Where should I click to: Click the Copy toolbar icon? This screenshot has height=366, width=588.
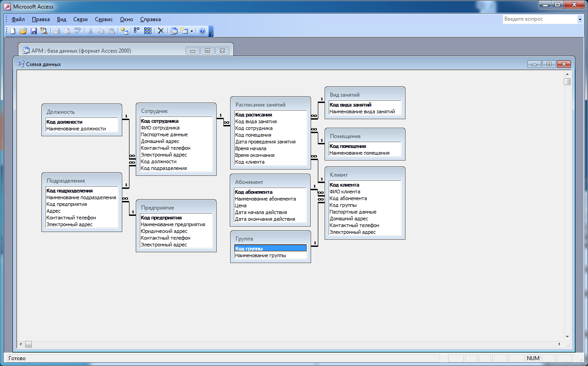pyautogui.click(x=101, y=31)
